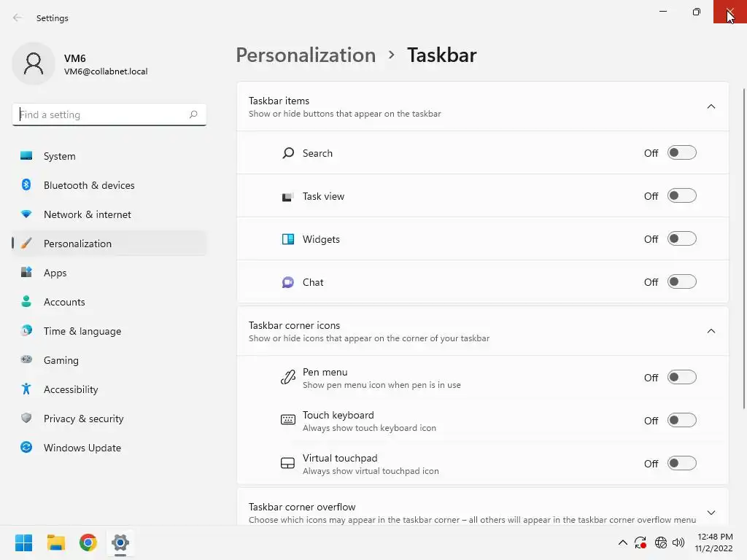Image resolution: width=747 pixels, height=560 pixels.
Task: Open File Explorer from the taskbar
Action: coord(56,542)
